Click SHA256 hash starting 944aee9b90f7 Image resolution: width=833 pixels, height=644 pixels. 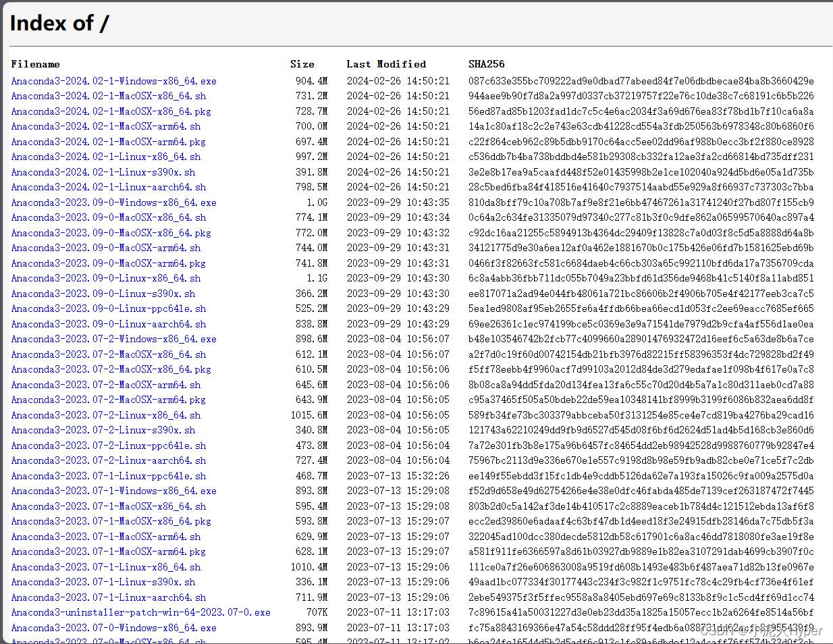tap(641, 96)
